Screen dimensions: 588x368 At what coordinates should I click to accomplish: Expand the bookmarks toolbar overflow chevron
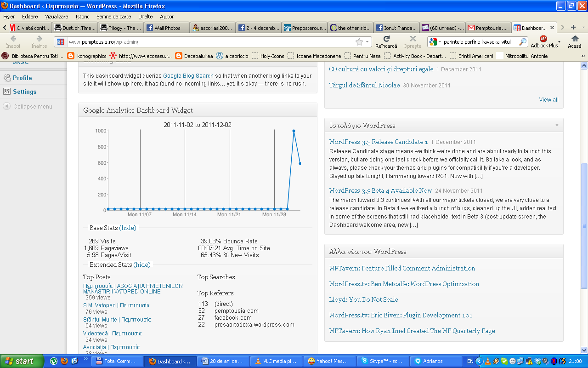click(x=583, y=56)
